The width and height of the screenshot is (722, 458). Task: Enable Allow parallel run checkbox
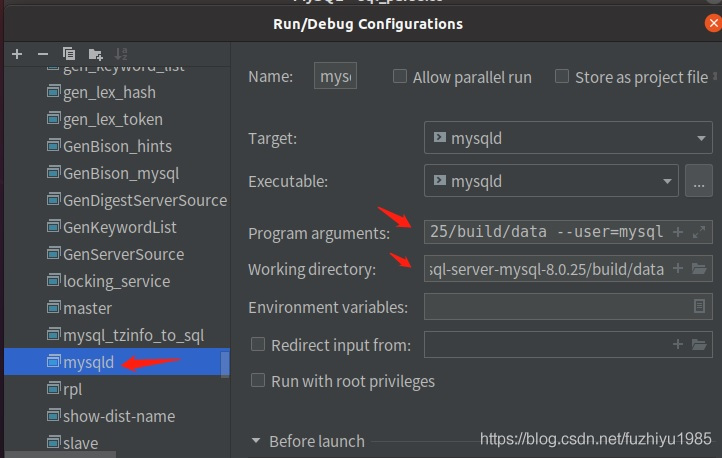(400, 77)
